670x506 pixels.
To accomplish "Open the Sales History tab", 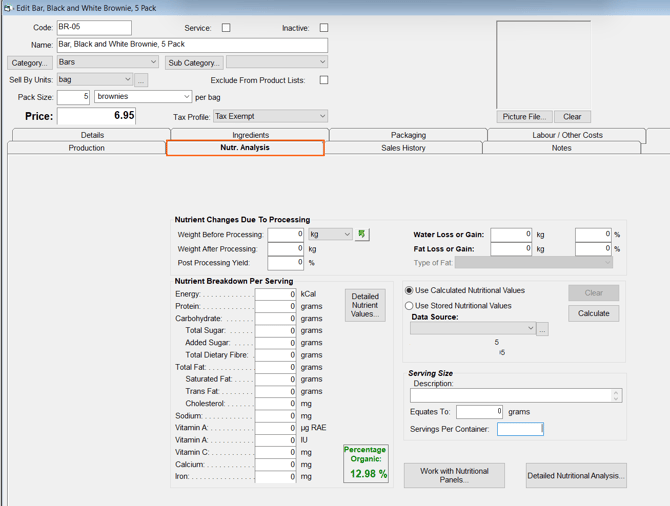I will (x=403, y=148).
